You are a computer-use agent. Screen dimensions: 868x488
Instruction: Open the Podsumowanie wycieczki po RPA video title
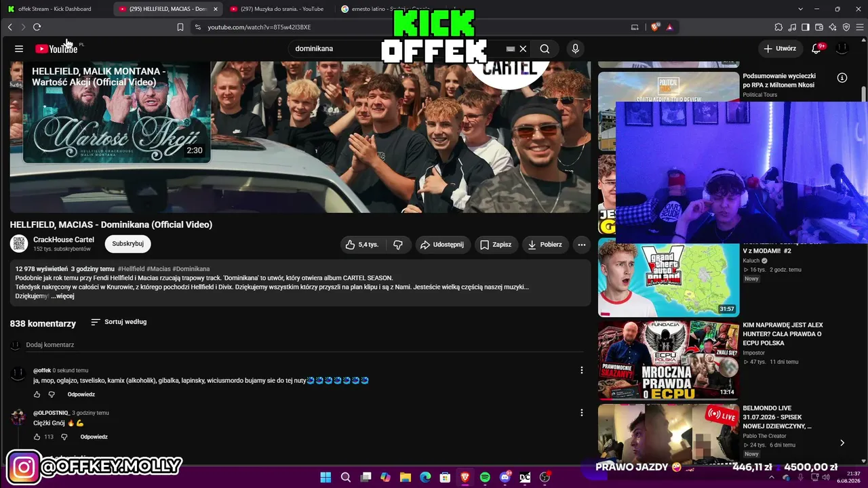click(779, 81)
